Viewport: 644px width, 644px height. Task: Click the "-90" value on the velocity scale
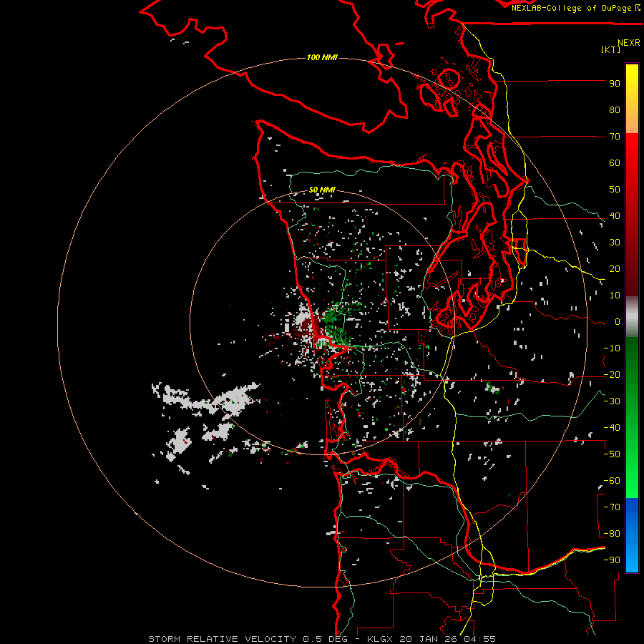point(612,560)
